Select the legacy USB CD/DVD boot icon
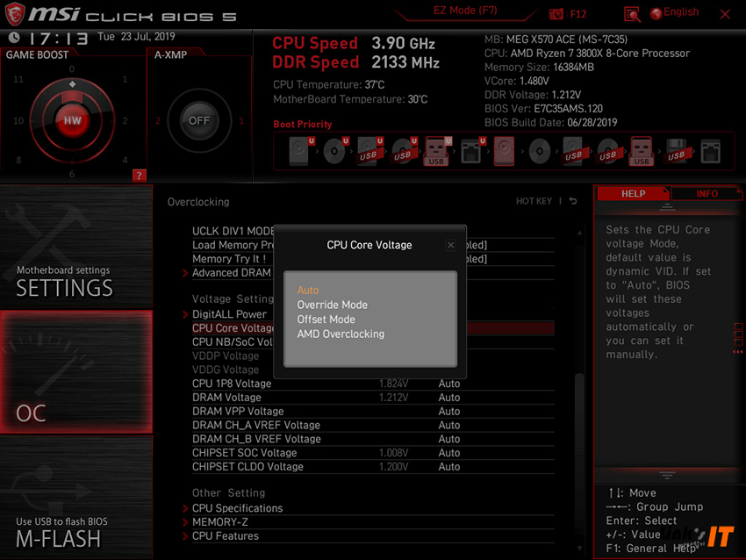Screen dimensions: 746x560 tap(607, 151)
